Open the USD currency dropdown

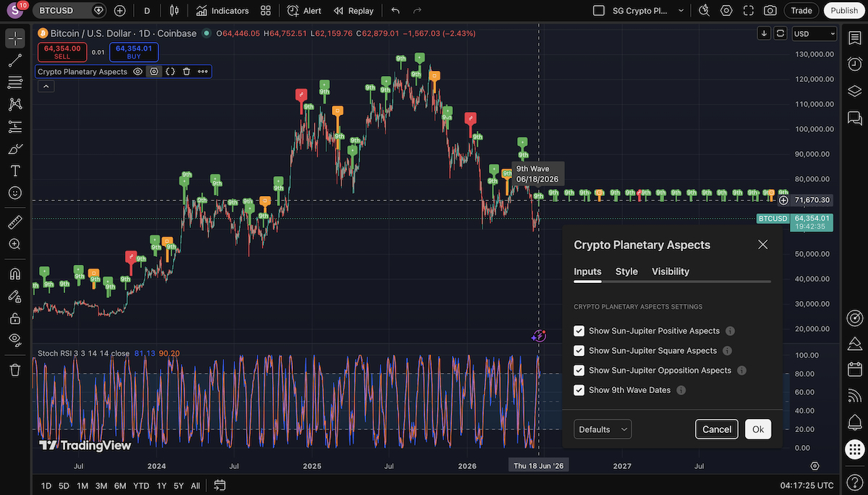814,33
